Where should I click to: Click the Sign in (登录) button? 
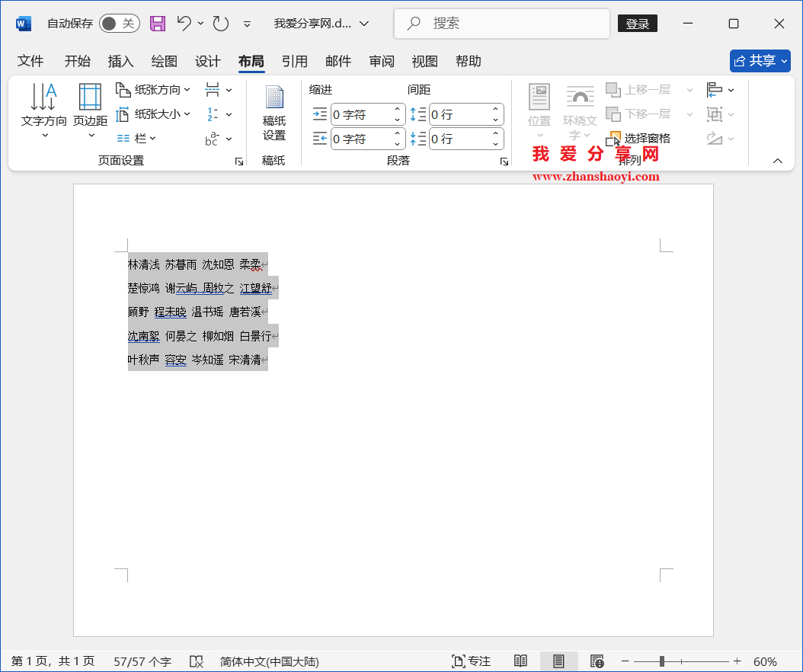(638, 24)
